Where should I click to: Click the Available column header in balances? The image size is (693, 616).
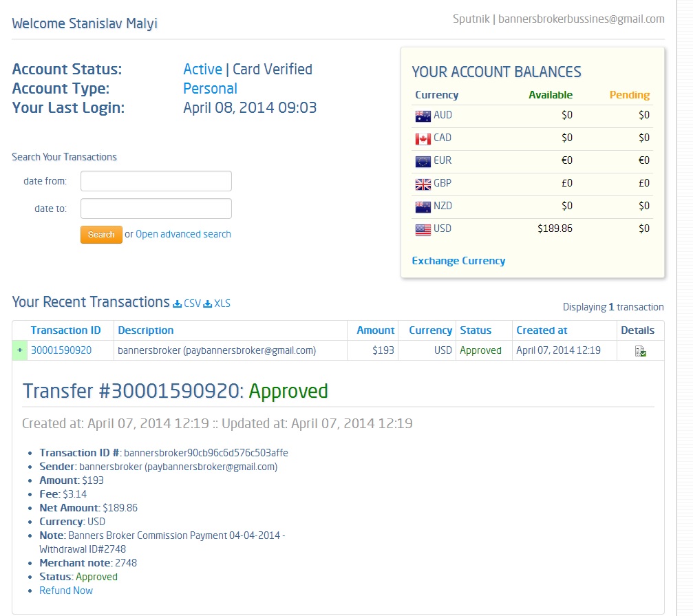(x=551, y=95)
